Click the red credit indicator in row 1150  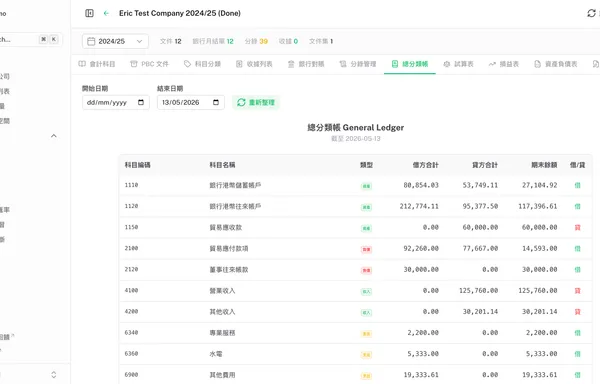click(577, 228)
